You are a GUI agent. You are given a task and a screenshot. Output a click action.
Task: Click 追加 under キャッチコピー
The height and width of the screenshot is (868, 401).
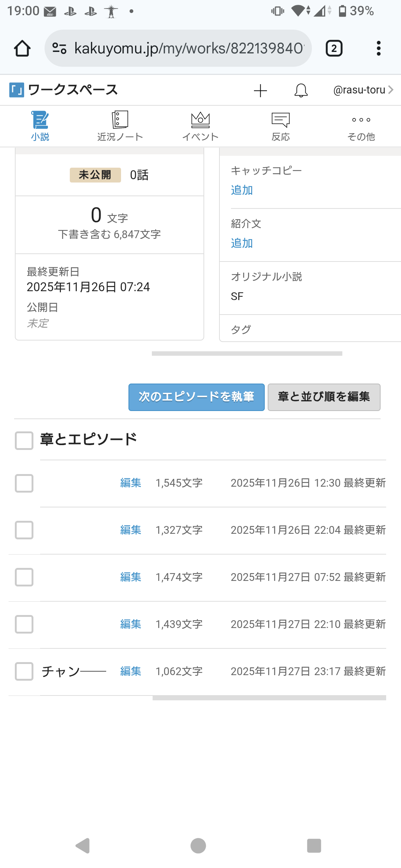tap(242, 190)
